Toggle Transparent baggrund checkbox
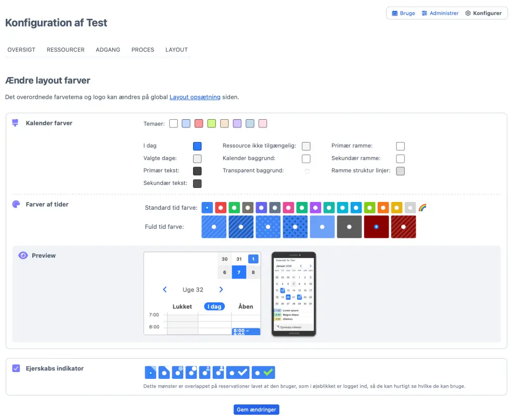Viewport: 512px width, 420px height. pyautogui.click(x=307, y=171)
